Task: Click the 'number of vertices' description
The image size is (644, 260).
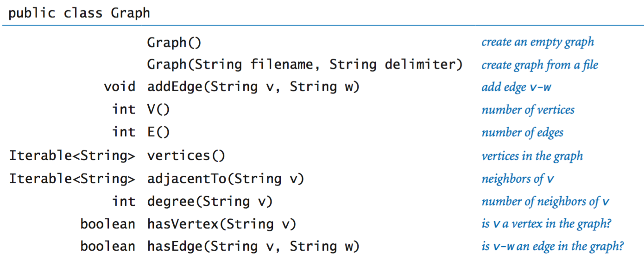Action: coord(528,110)
